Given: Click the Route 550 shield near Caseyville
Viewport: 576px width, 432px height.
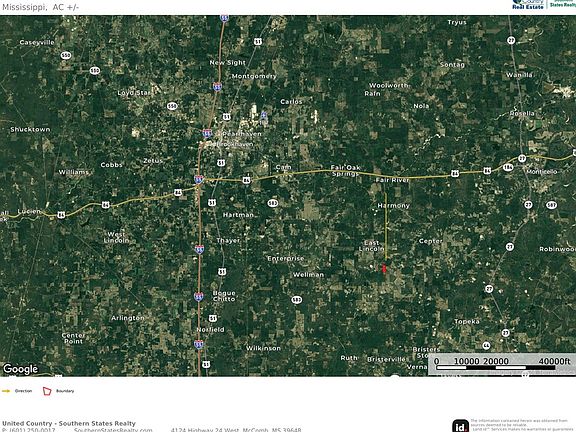Looking at the screenshot, I should 66,55.
